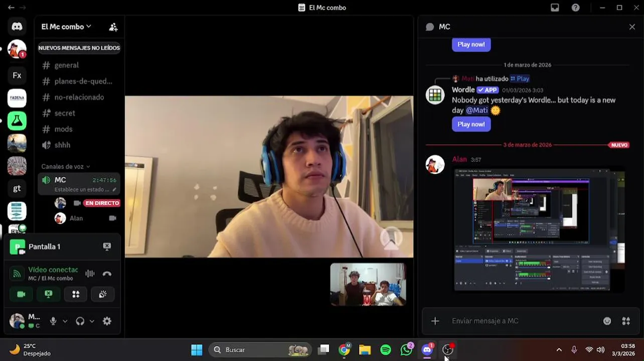Open weather widget showing 25°C

point(31,349)
